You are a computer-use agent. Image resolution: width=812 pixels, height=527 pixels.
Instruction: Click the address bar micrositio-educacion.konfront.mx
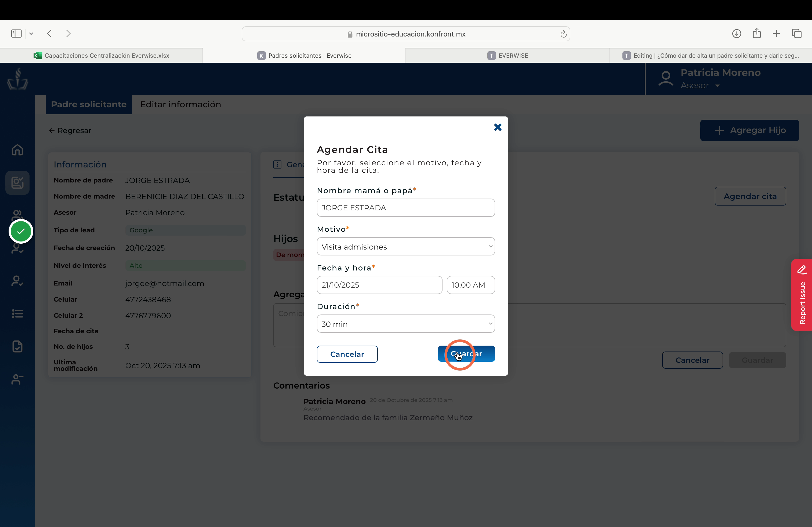(x=406, y=34)
